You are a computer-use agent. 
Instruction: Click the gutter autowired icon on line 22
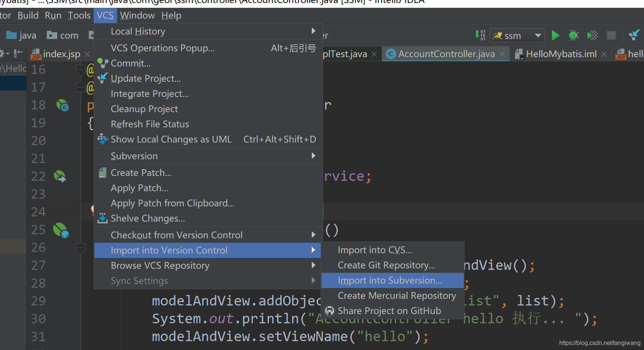(60, 176)
